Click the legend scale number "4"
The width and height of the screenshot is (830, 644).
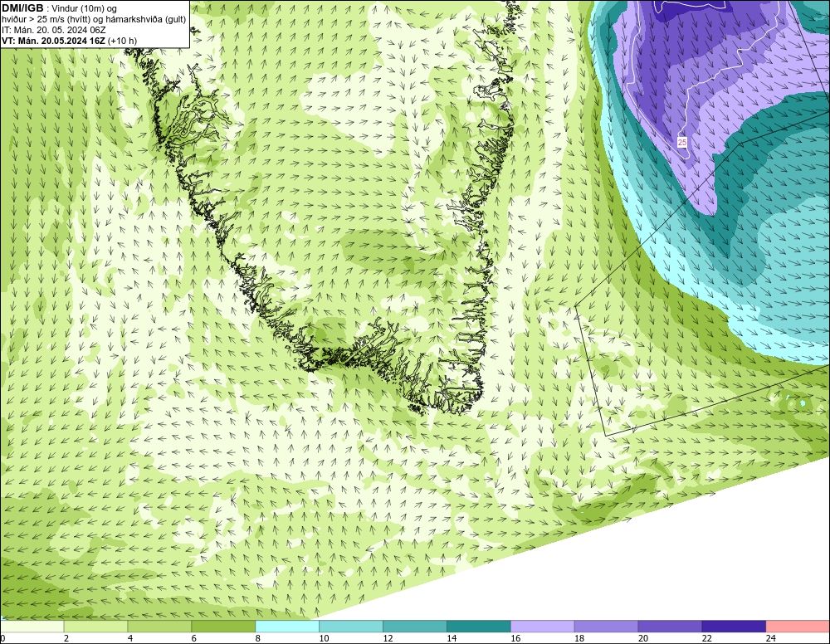pyautogui.click(x=129, y=638)
